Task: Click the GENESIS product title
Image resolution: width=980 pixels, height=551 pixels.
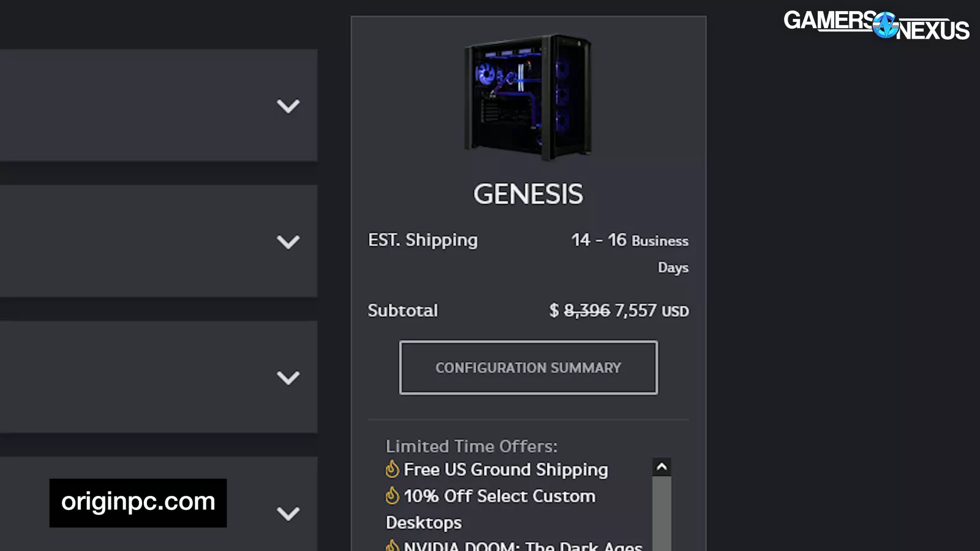Action: point(528,194)
